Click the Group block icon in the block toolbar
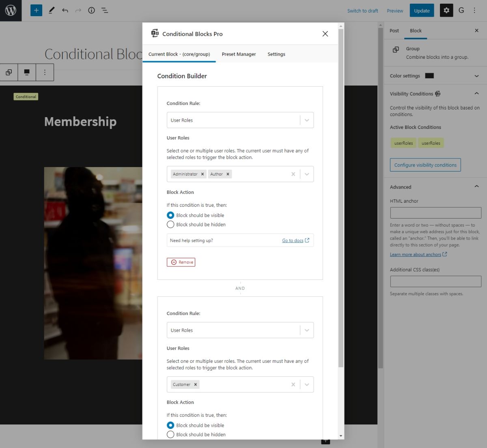This screenshot has width=487, height=448. [9, 72]
